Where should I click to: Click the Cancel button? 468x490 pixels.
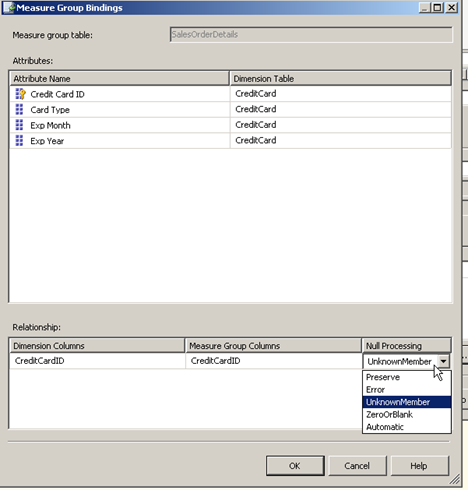[x=357, y=466]
